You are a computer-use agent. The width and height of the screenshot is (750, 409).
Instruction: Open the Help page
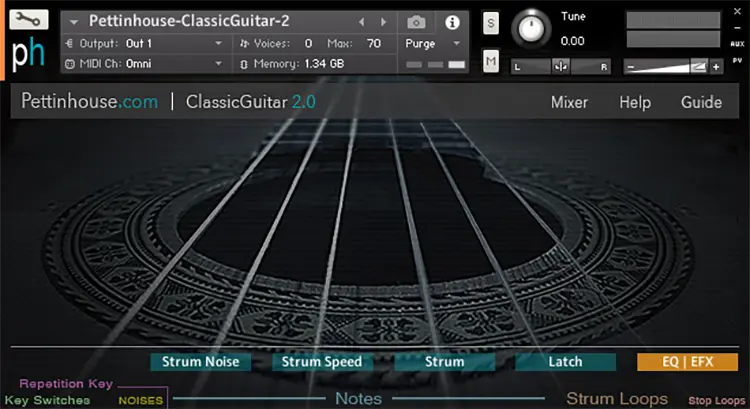pyautogui.click(x=635, y=102)
